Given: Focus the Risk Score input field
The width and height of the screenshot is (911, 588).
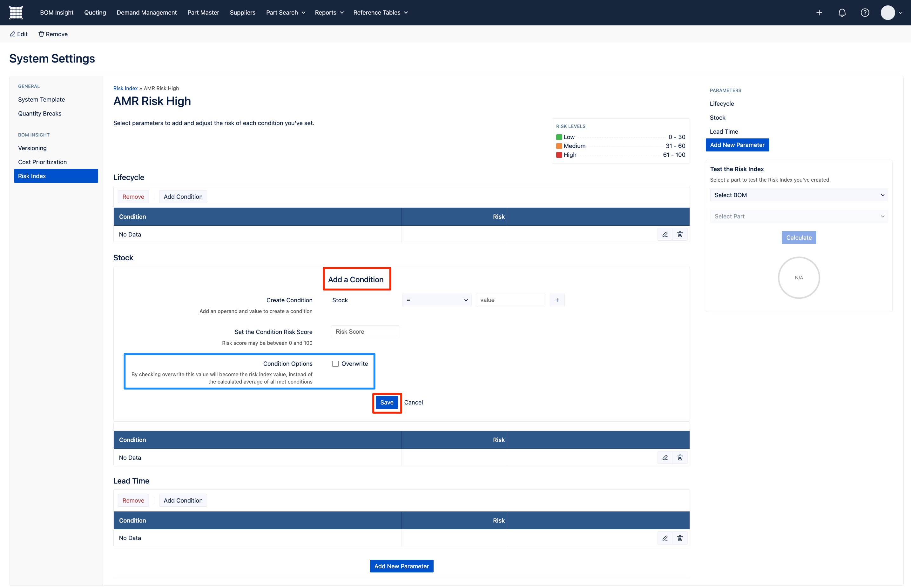Looking at the screenshot, I should (x=365, y=332).
